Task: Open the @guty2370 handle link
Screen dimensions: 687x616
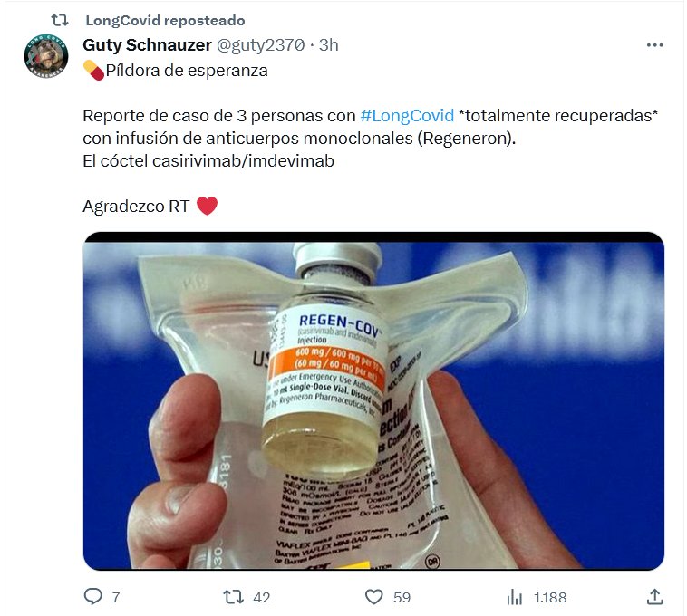Action: (261, 45)
